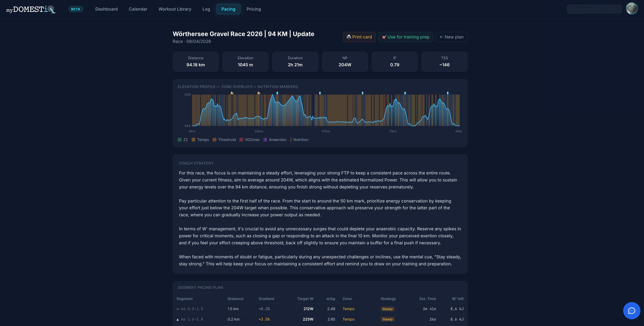Select the km 0.0-1.5 segment row
The height and width of the screenshot is (326, 644).
click(x=320, y=309)
